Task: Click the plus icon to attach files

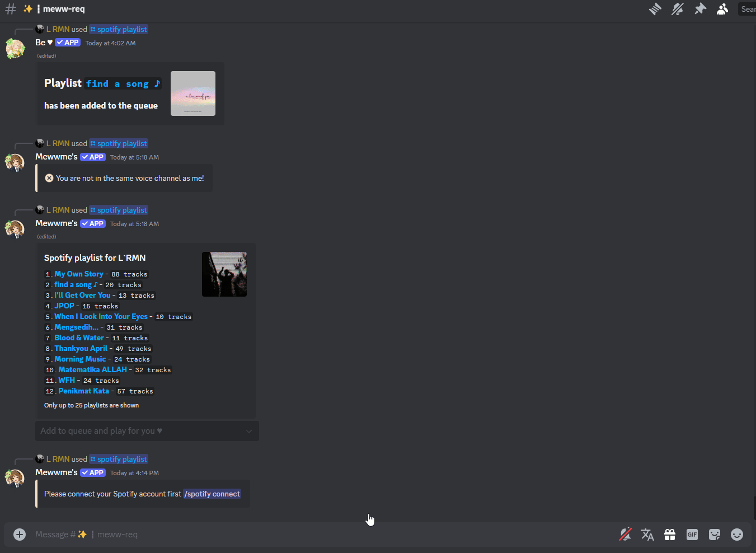Action: point(19,534)
